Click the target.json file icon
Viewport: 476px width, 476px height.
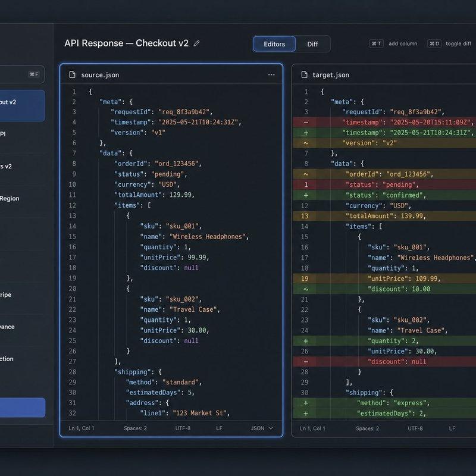tap(304, 75)
